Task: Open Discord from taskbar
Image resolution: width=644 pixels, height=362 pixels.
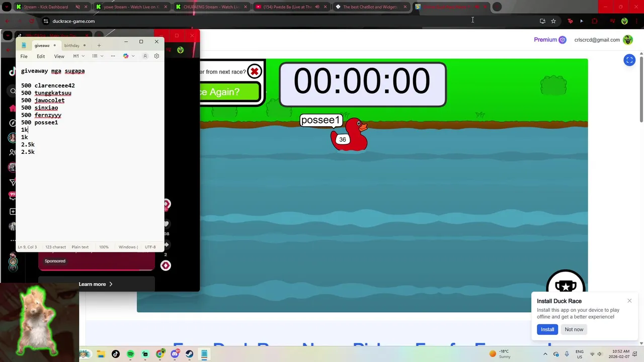Action: point(175,354)
